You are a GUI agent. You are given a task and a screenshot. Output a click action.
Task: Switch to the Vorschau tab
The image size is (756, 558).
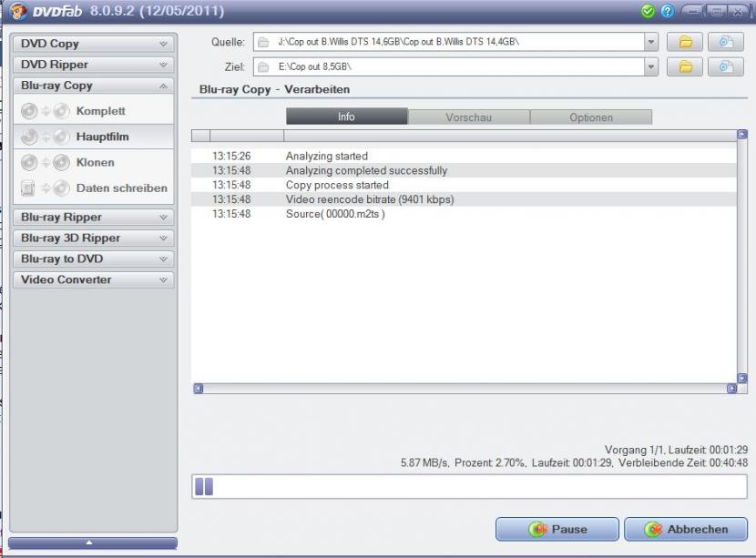coord(469,117)
